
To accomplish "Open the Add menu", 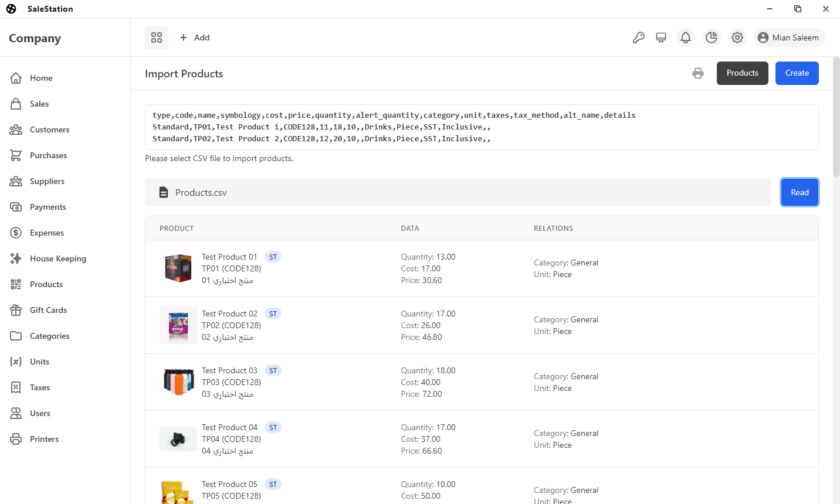I will point(195,38).
